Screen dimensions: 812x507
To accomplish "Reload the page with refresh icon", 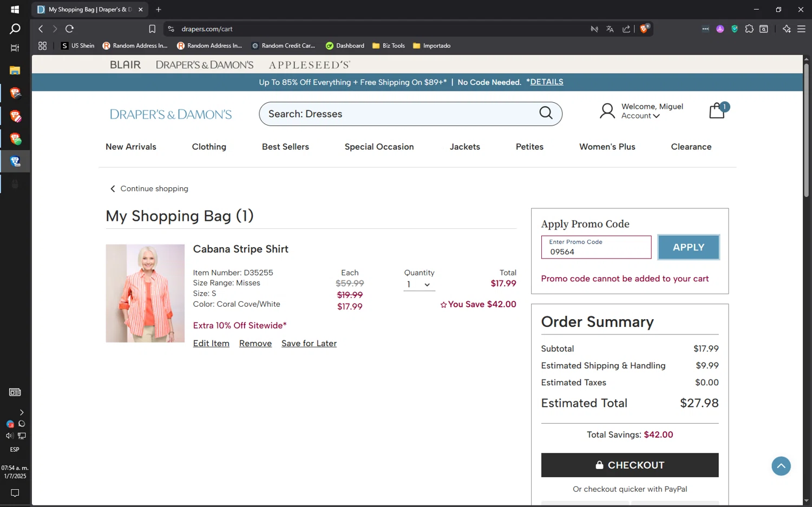I will tap(69, 29).
